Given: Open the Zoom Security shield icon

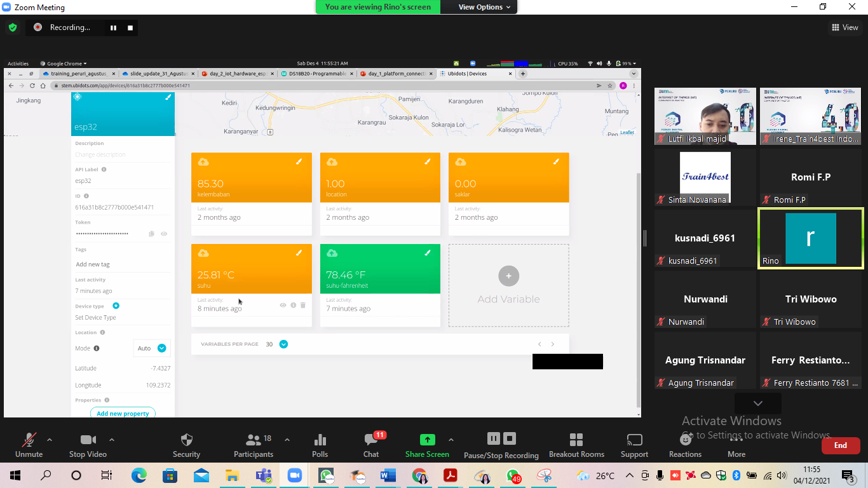Looking at the screenshot, I should [186, 440].
